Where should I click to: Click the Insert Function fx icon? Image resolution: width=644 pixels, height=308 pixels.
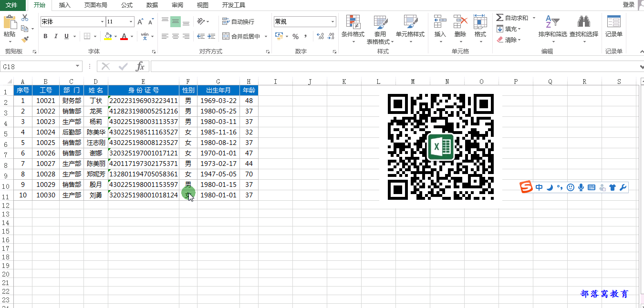click(x=140, y=67)
